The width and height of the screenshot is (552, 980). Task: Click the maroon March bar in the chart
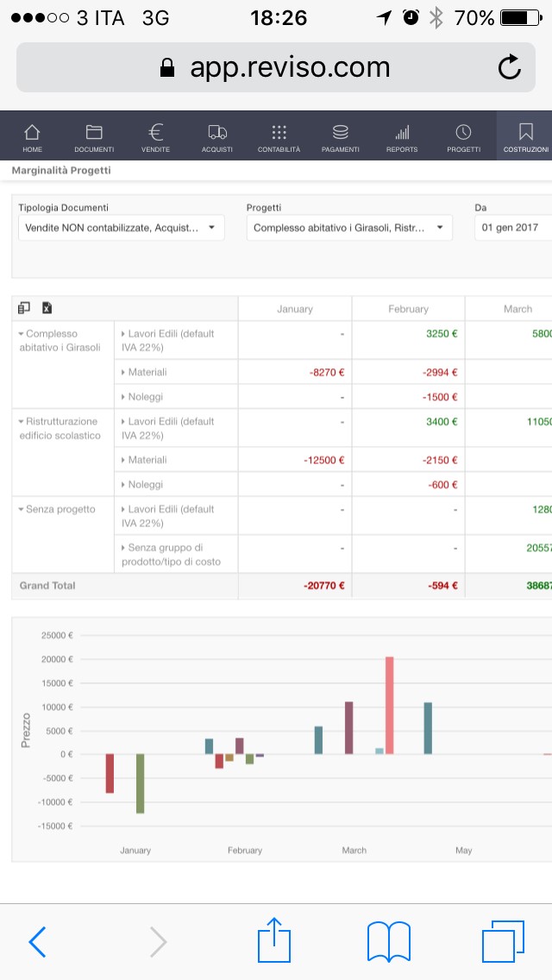[x=348, y=727]
